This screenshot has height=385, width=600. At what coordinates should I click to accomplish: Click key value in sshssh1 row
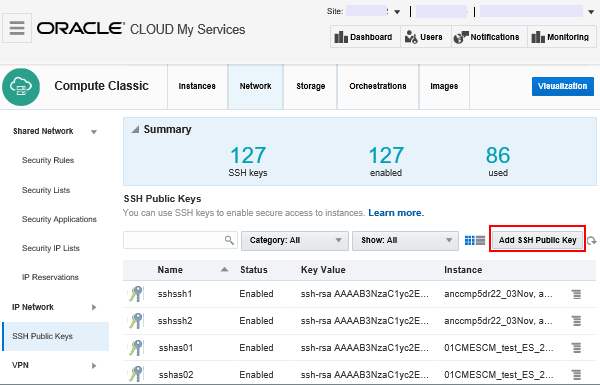point(365,294)
